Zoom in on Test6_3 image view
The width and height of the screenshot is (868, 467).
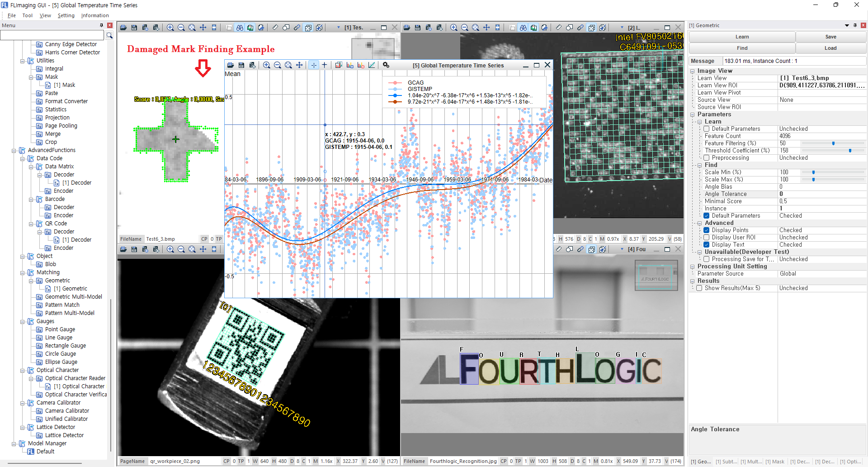click(x=170, y=28)
